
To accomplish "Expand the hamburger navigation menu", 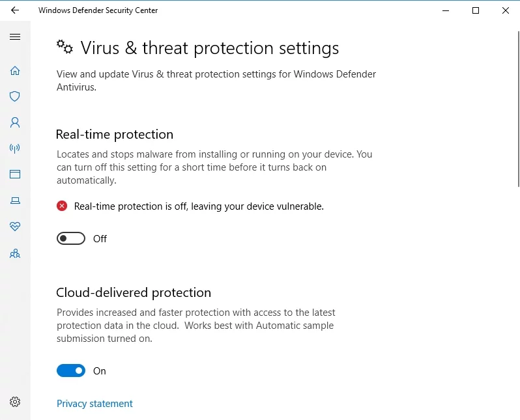I will [x=15, y=37].
